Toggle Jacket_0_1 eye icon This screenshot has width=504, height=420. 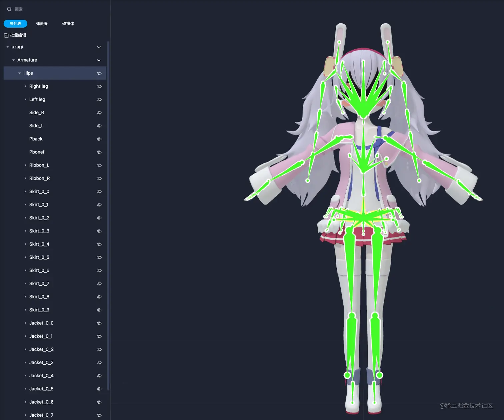[99, 336]
